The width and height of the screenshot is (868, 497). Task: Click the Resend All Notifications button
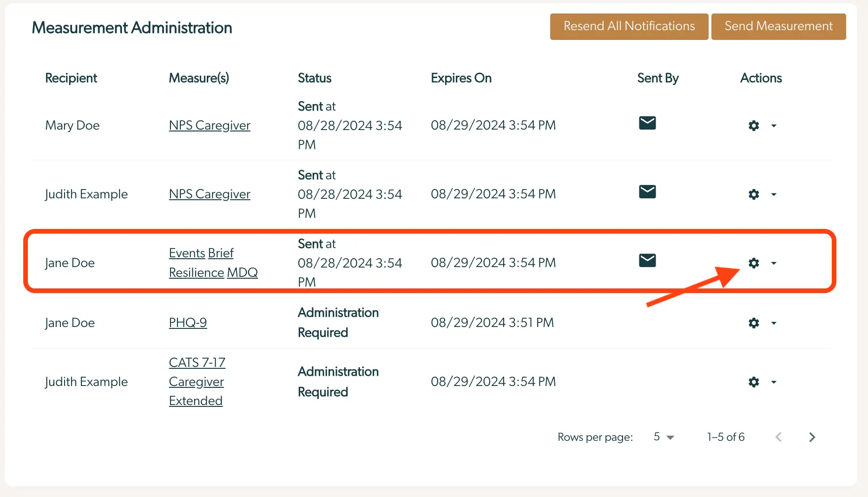[x=628, y=26]
